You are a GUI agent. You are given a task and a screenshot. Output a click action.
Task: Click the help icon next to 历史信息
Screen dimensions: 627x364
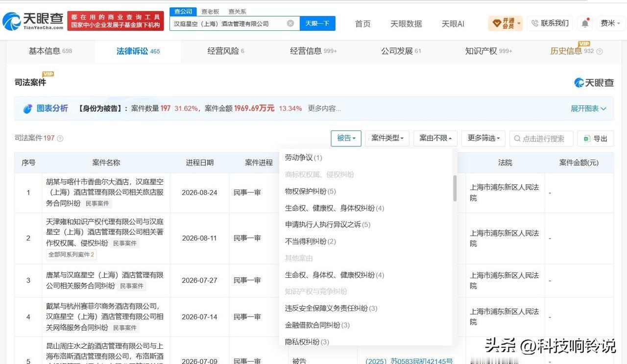600,51
